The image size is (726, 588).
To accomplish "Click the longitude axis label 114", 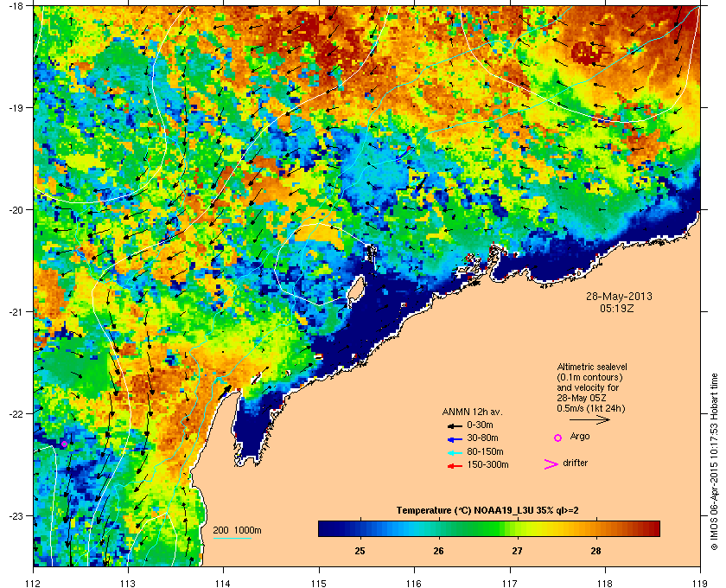I will 223,583.
